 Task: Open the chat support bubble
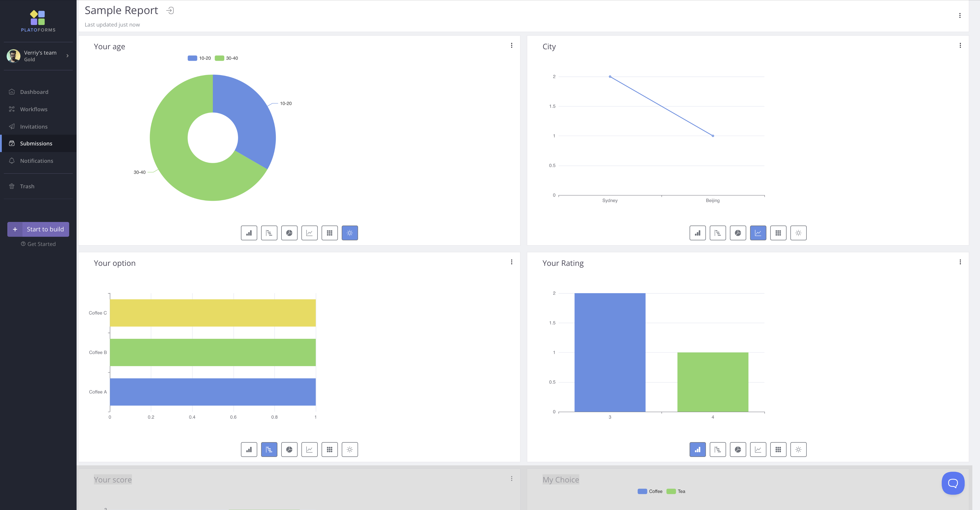click(953, 483)
